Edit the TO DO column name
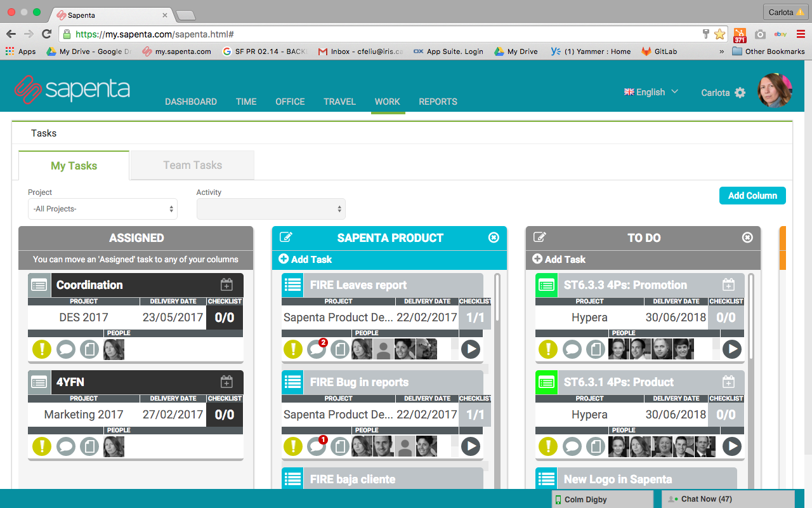The height and width of the screenshot is (508, 812). tap(540, 237)
